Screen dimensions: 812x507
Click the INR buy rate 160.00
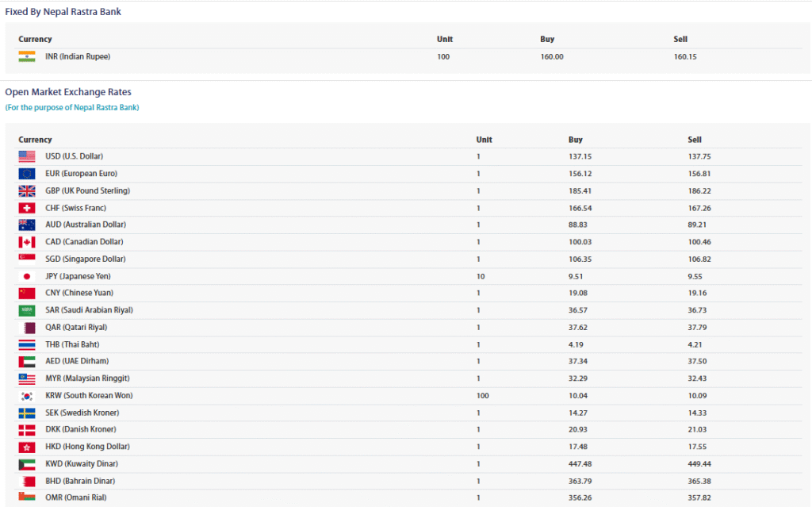pyautogui.click(x=552, y=56)
